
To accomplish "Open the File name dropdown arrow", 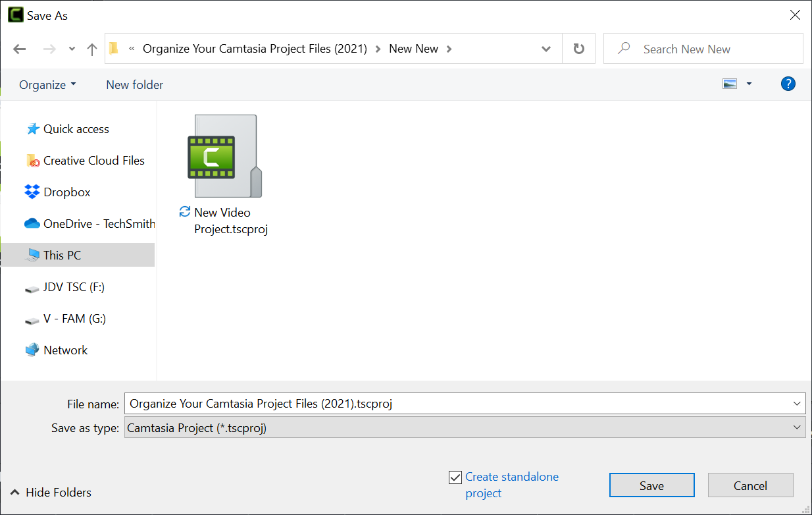I will 798,404.
